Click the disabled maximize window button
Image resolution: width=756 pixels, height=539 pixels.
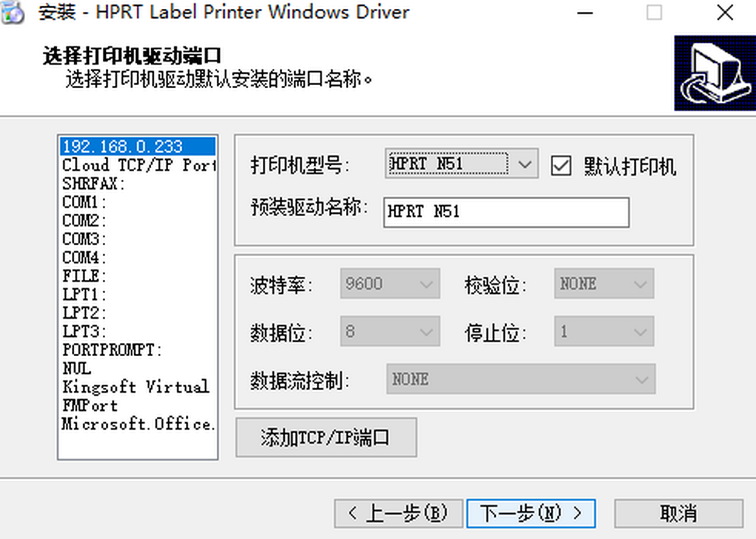click(x=654, y=13)
